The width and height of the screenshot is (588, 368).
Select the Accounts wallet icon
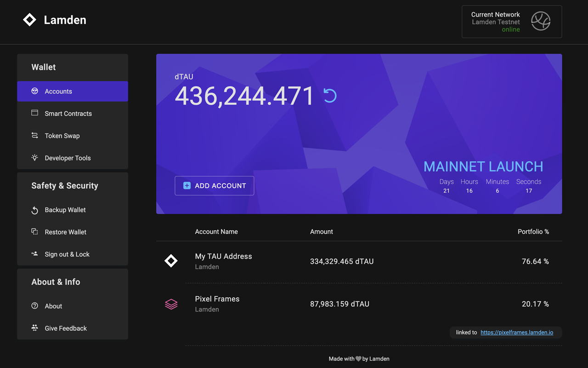point(34,91)
